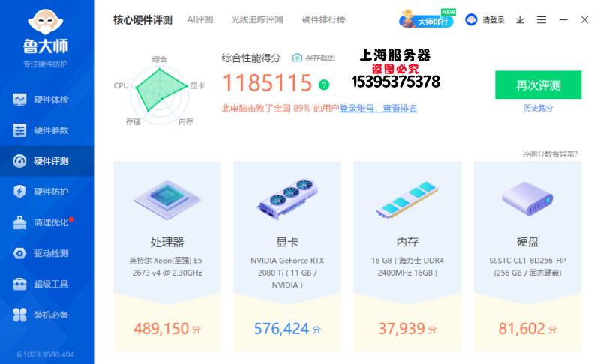Screen dimensions: 600x364
Task: Click the 鲁大师 logo avatar
Action: point(46,23)
